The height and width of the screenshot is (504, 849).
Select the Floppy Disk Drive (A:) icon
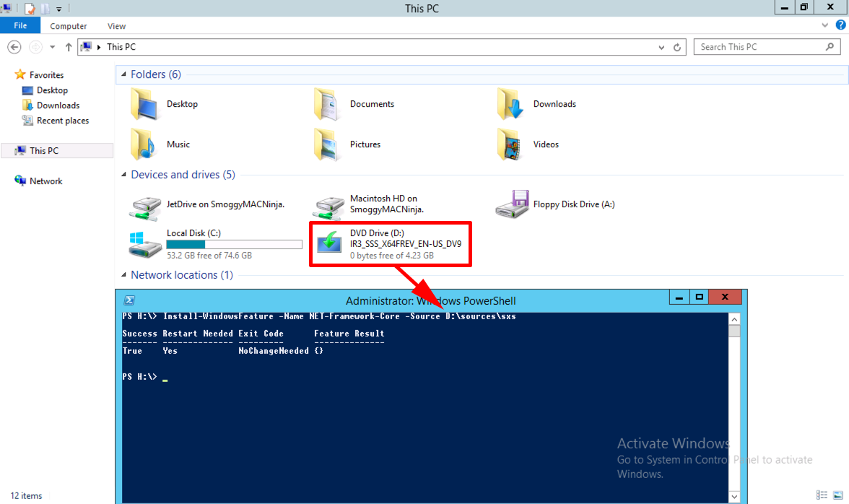512,204
